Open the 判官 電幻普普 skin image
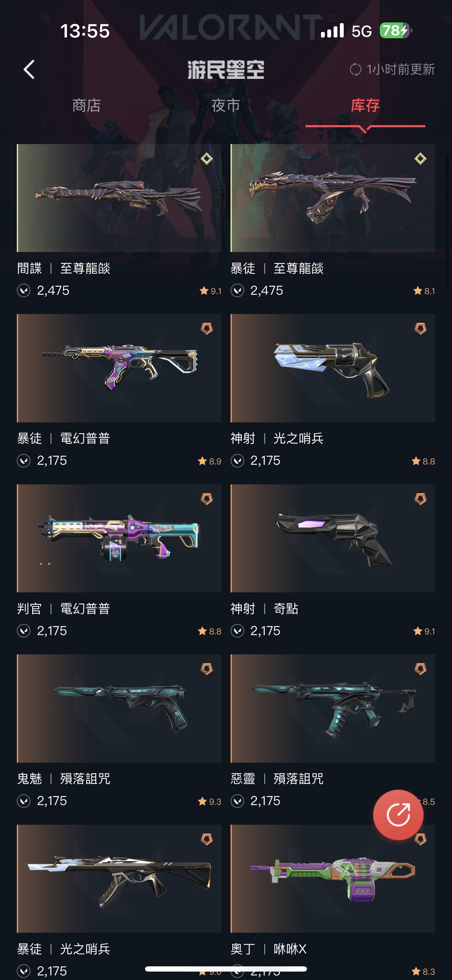The width and height of the screenshot is (452, 980). (x=119, y=538)
